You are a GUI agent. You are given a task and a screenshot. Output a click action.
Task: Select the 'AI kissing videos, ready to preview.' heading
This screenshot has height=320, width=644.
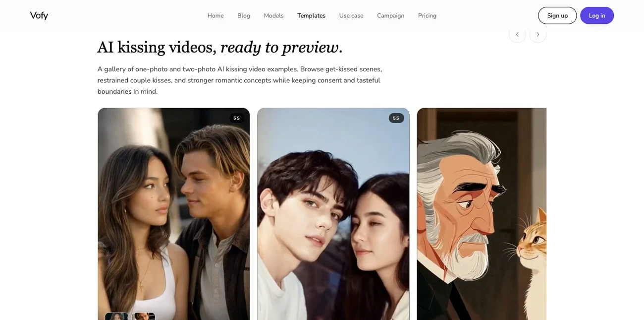(x=220, y=47)
